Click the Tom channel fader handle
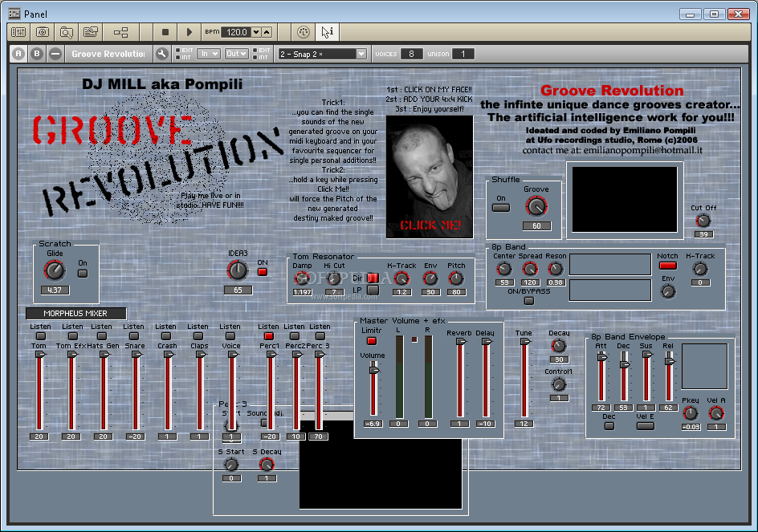The width and height of the screenshot is (758, 532). tap(39, 355)
